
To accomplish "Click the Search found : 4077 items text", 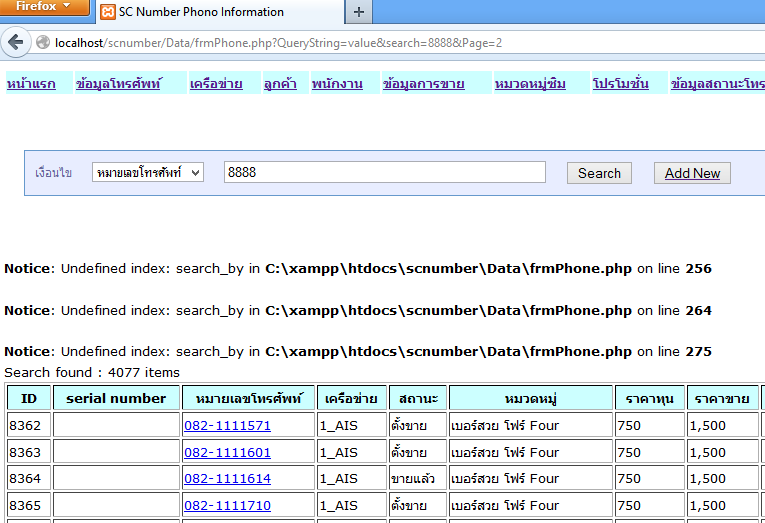I will point(92,373).
